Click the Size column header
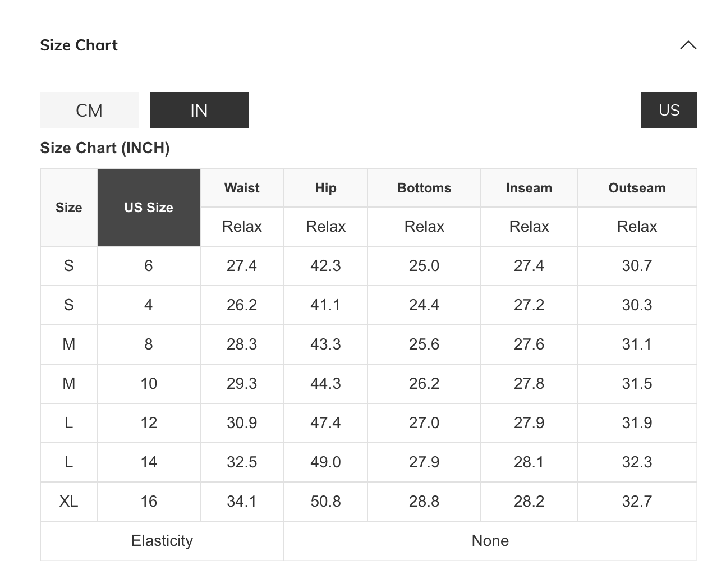The width and height of the screenshot is (726, 588). (x=69, y=208)
